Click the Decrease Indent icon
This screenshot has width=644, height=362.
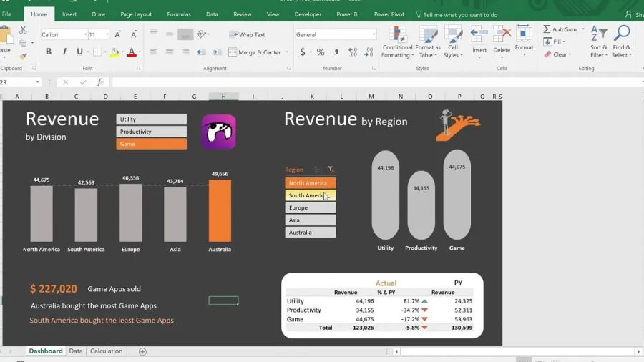click(x=201, y=52)
